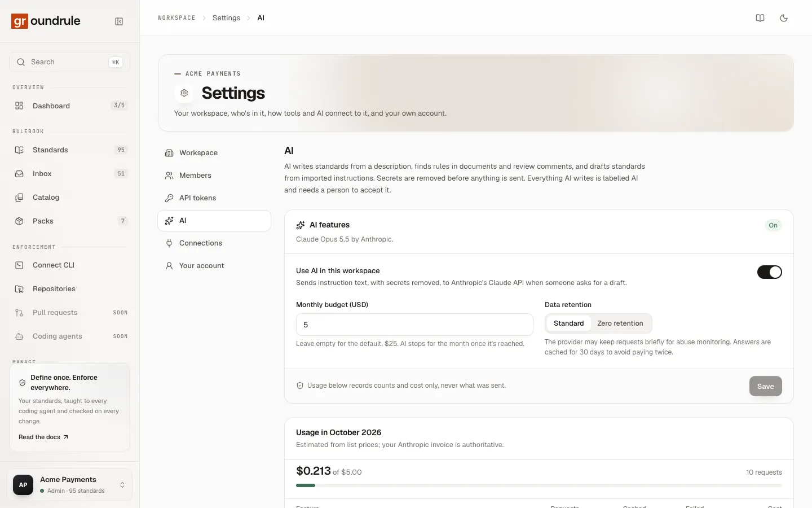Save the AI settings
This screenshot has width=812, height=508.
[x=765, y=386]
